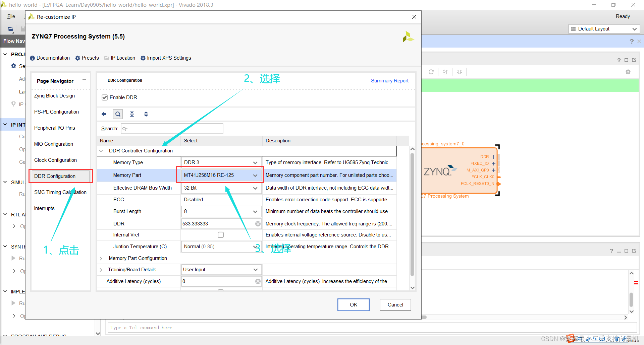Click the collapse all icon
644x345 pixels.
click(x=132, y=114)
